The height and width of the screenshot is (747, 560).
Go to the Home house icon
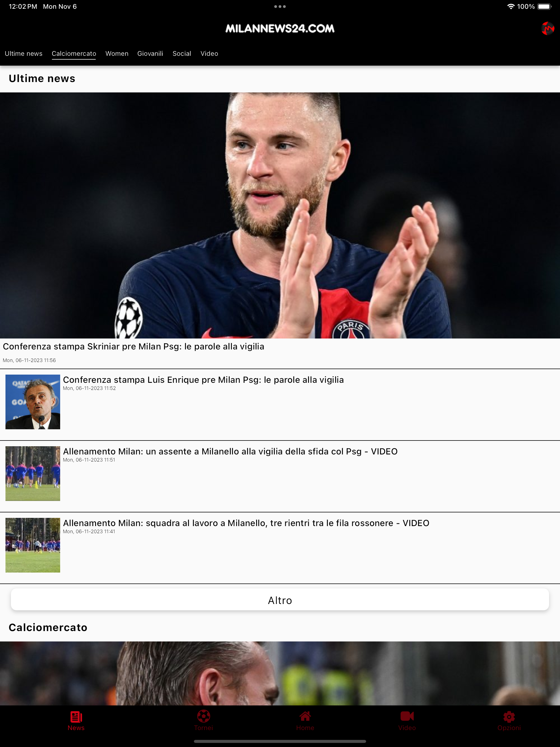pyautogui.click(x=305, y=716)
